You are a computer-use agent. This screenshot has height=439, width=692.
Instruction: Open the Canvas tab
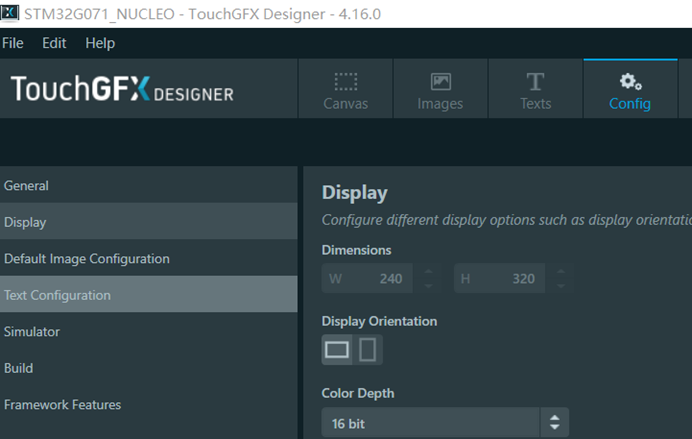(x=345, y=89)
